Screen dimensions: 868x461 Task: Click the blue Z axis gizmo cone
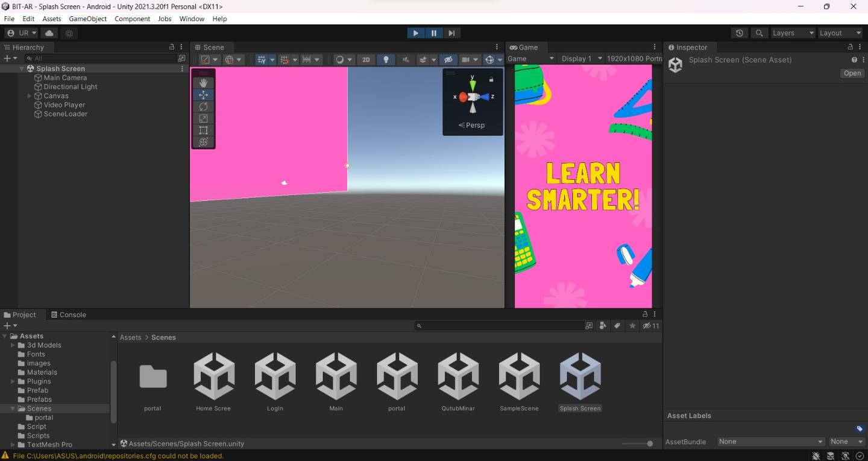485,97
